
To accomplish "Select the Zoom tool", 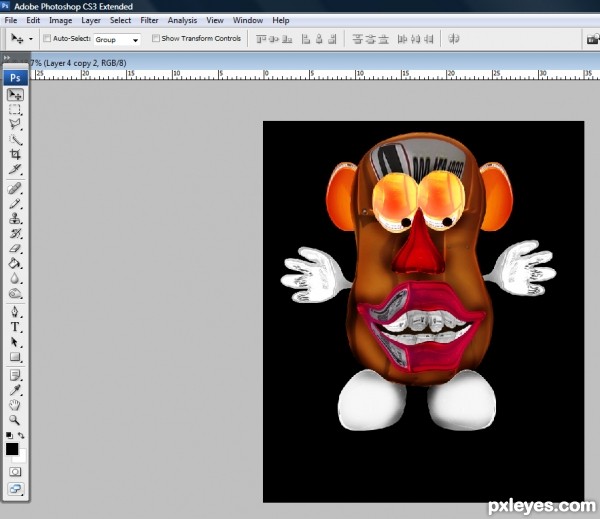I will point(15,420).
